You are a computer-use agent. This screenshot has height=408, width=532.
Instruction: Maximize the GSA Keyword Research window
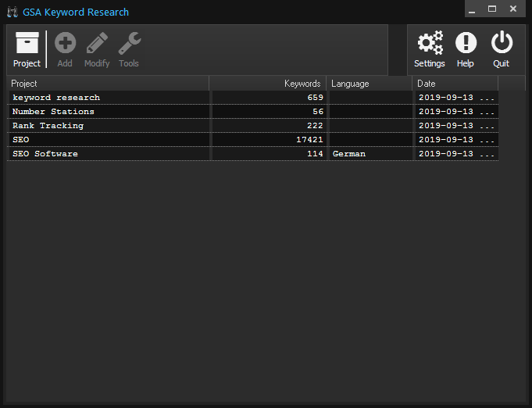[491, 9]
